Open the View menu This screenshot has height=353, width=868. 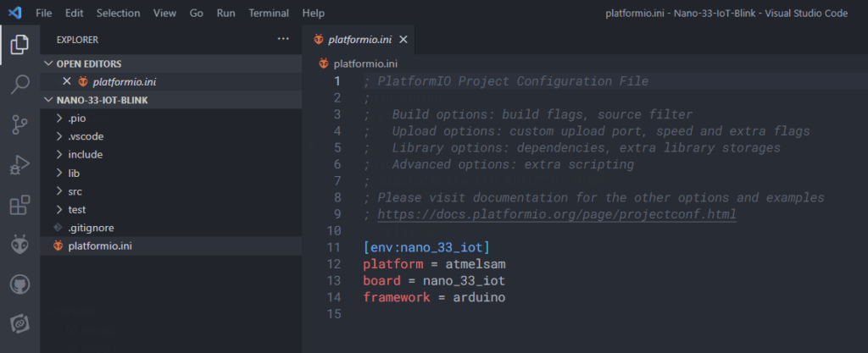pyautogui.click(x=165, y=13)
